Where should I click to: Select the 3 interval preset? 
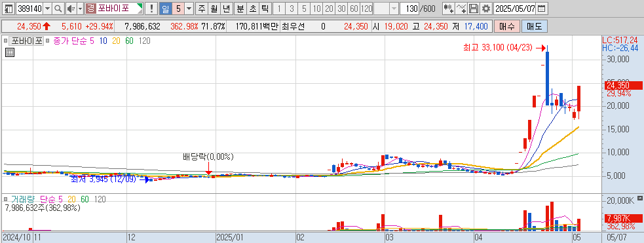pos(291,9)
